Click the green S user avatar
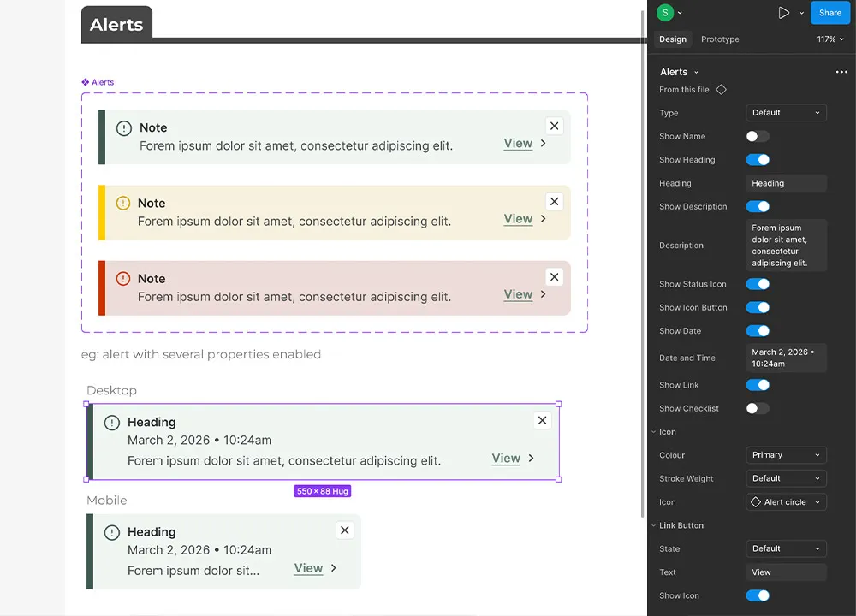Screen dimensions: 856x616 [x=665, y=13]
